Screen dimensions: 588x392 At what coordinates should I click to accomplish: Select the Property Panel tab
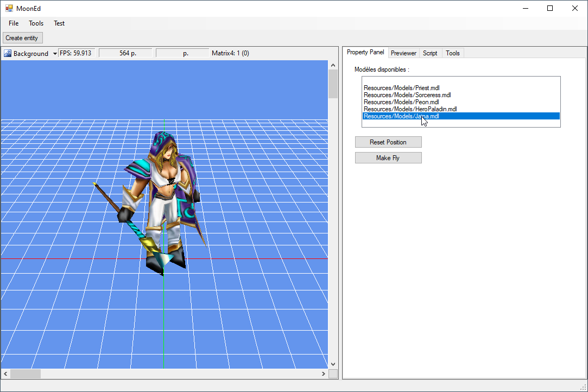pyautogui.click(x=365, y=52)
